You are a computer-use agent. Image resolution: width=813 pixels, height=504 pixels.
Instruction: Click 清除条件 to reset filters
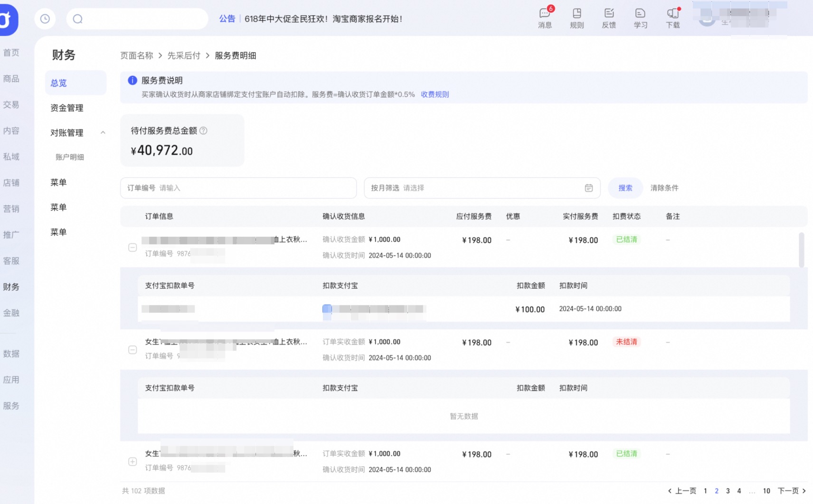tap(664, 188)
